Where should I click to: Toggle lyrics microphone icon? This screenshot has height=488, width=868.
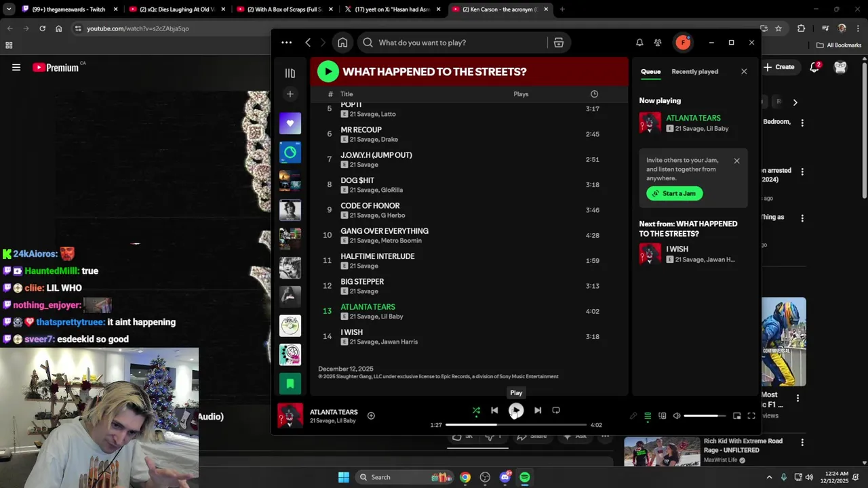[633, 416]
